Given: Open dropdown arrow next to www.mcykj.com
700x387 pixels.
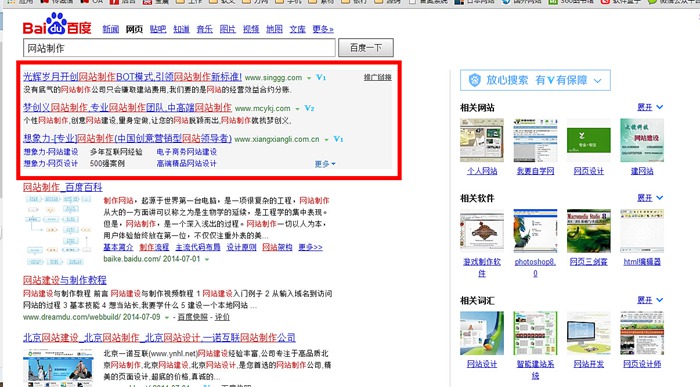Looking at the screenshot, I should [x=297, y=109].
